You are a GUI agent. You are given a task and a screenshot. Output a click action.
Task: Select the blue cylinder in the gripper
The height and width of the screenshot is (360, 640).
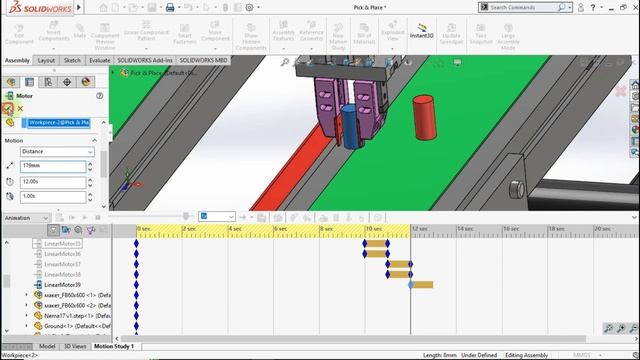click(x=351, y=127)
